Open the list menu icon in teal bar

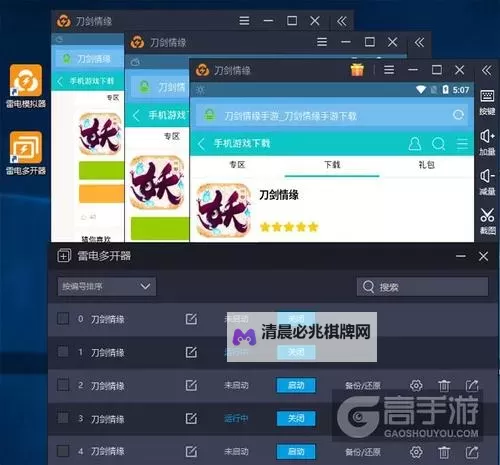[462, 144]
